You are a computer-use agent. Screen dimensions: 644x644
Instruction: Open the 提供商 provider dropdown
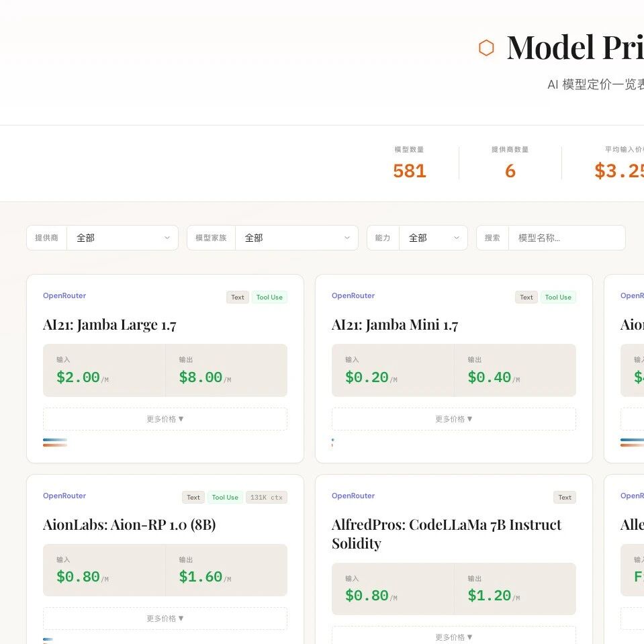coord(122,238)
